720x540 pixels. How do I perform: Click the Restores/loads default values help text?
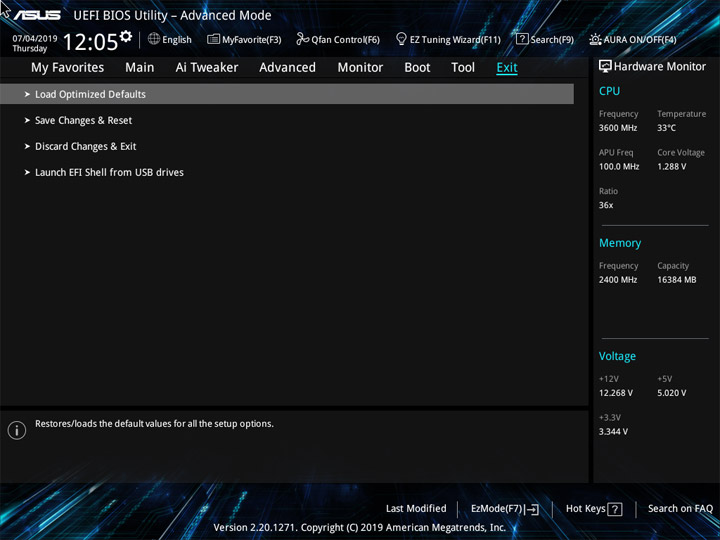point(154,424)
